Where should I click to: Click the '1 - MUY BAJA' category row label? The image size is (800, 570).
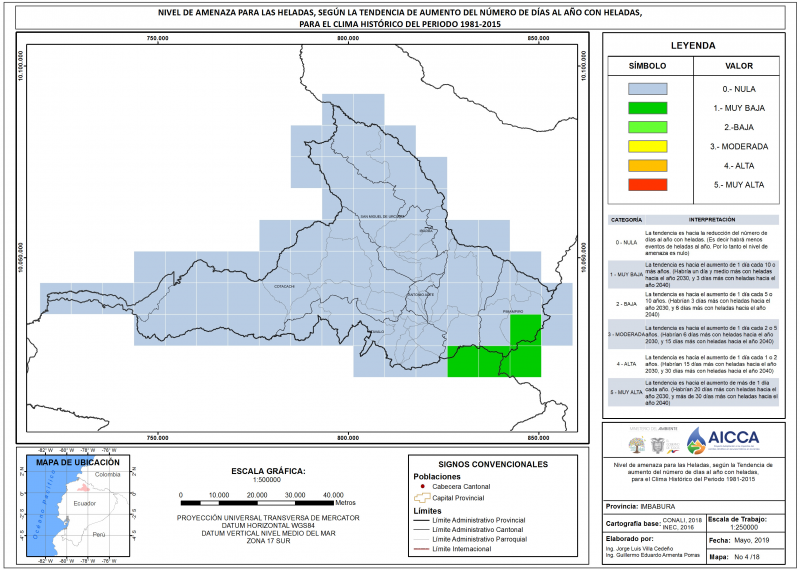coord(626,275)
